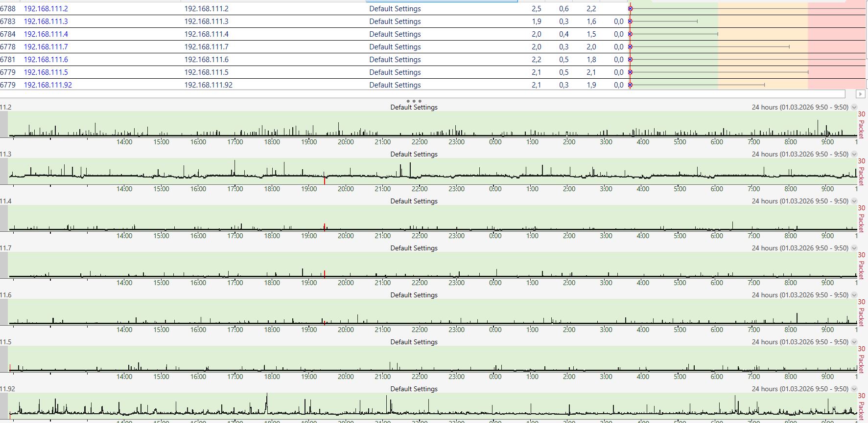Select the 192.168.111.6 target name link
Viewport: 868px width, 423px height.
pos(46,60)
